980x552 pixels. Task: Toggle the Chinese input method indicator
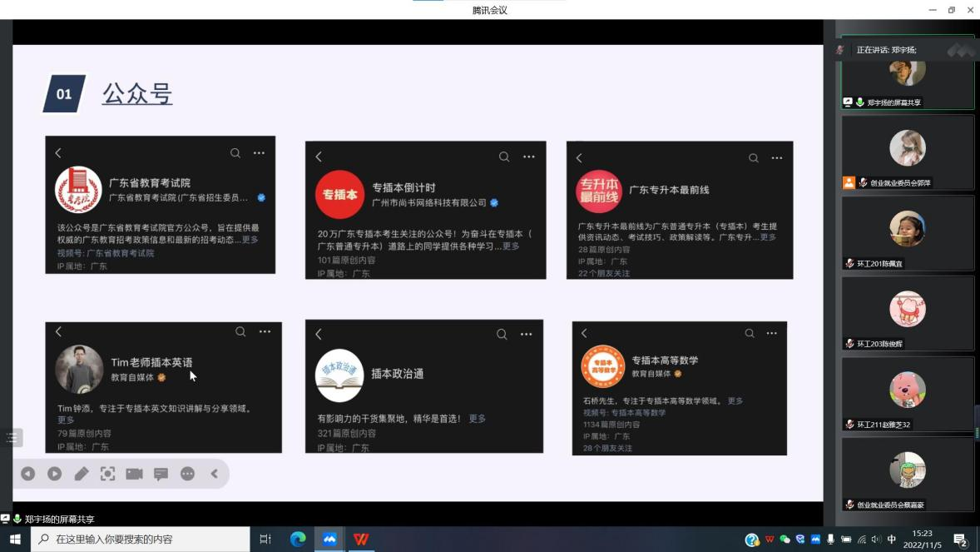pyautogui.click(x=892, y=540)
